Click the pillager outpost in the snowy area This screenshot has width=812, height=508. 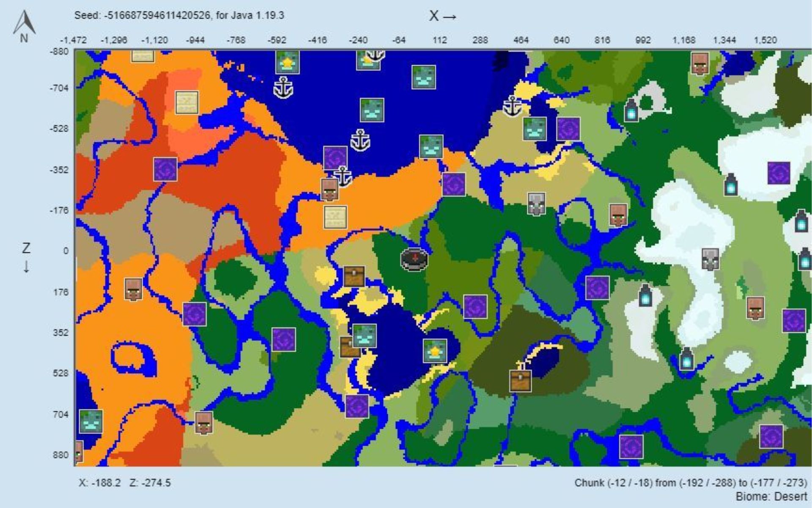(x=710, y=259)
